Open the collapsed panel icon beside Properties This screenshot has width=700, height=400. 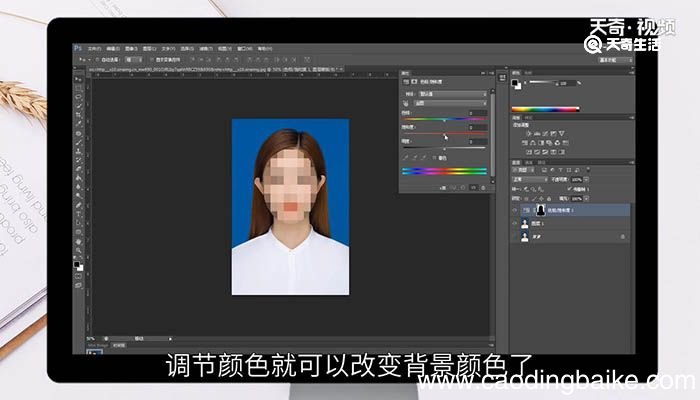pyautogui.click(x=502, y=78)
